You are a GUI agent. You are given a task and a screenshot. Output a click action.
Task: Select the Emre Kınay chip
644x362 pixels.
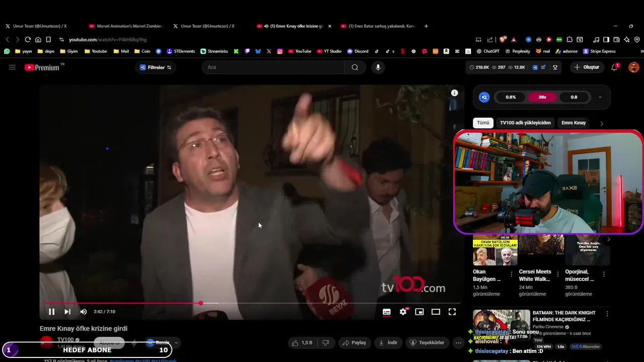tap(574, 123)
